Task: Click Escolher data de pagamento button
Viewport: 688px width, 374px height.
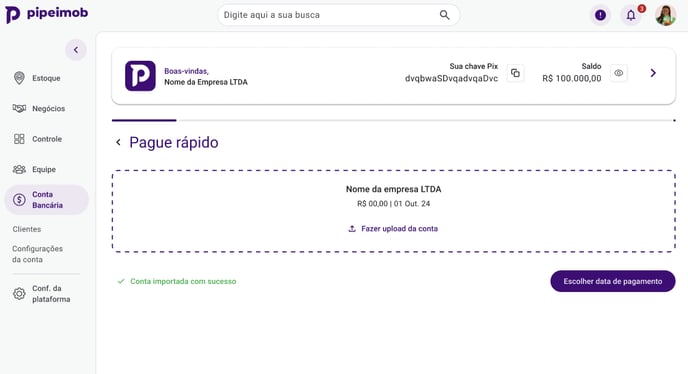Action: (613, 281)
